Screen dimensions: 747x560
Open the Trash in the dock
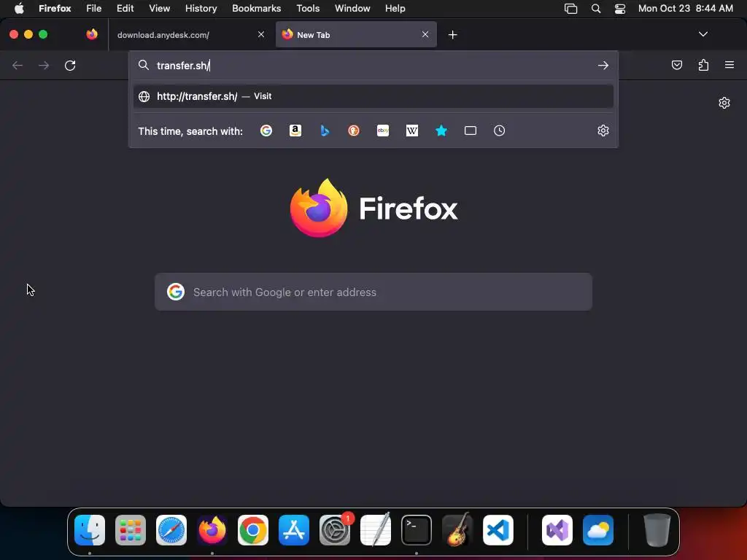click(657, 530)
